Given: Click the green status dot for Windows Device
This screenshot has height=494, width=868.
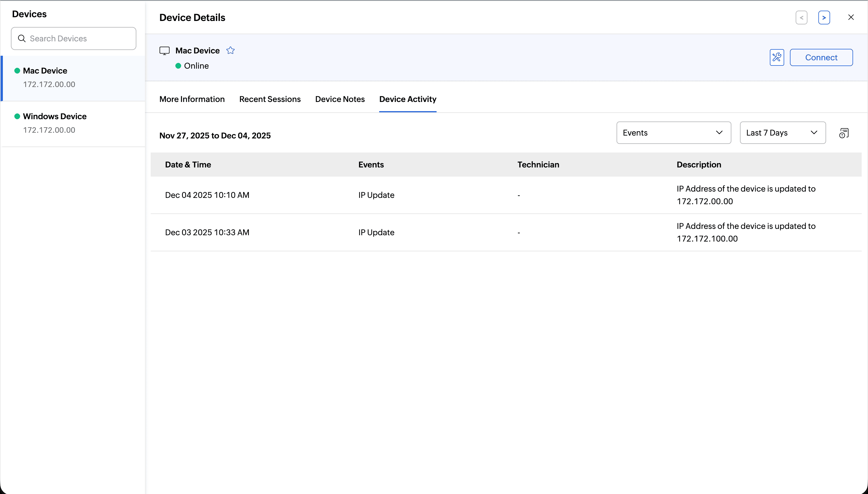Looking at the screenshot, I should click(17, 116).
